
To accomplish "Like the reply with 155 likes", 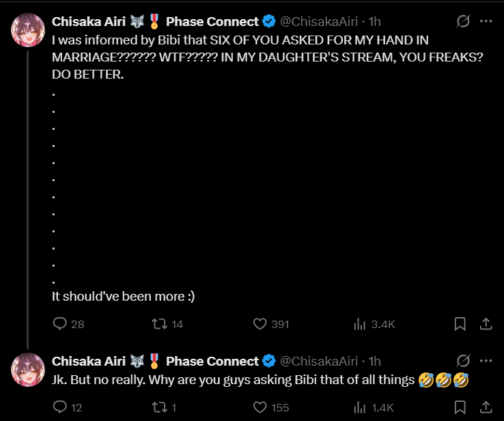I will [260, 407].
